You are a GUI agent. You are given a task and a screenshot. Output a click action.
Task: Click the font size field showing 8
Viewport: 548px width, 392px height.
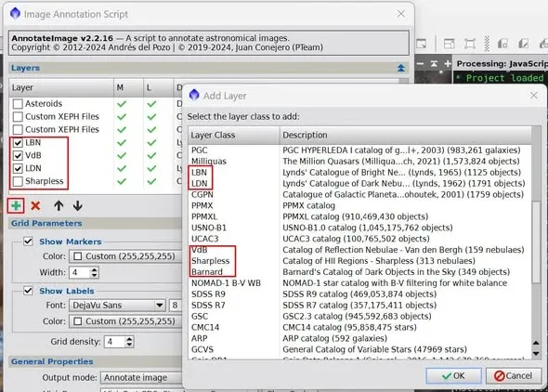pos(176,306)
